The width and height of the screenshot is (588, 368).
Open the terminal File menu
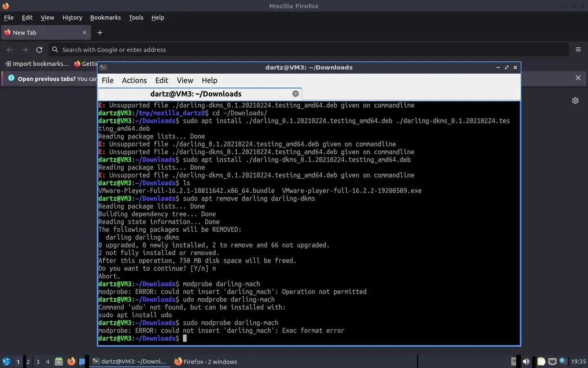point(107,80)
